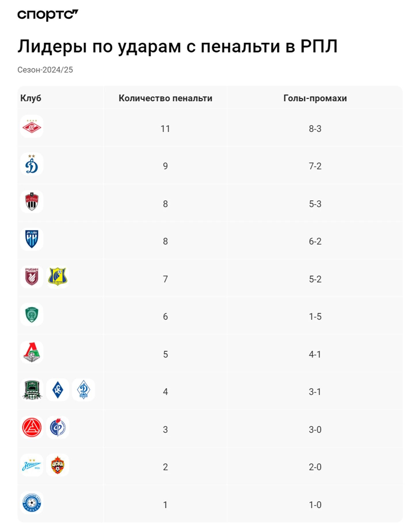The image size is (420, 531).
Task: Click the Zenit club logo
Action: [x=32, y=465]
